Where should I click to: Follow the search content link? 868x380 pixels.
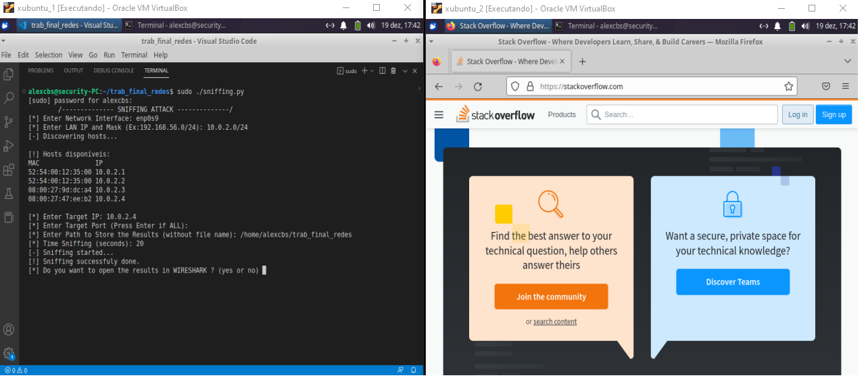click(555, 322)
